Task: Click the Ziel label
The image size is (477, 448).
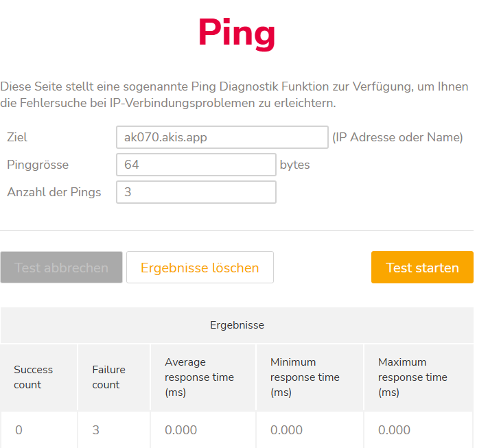Action: 17,137
